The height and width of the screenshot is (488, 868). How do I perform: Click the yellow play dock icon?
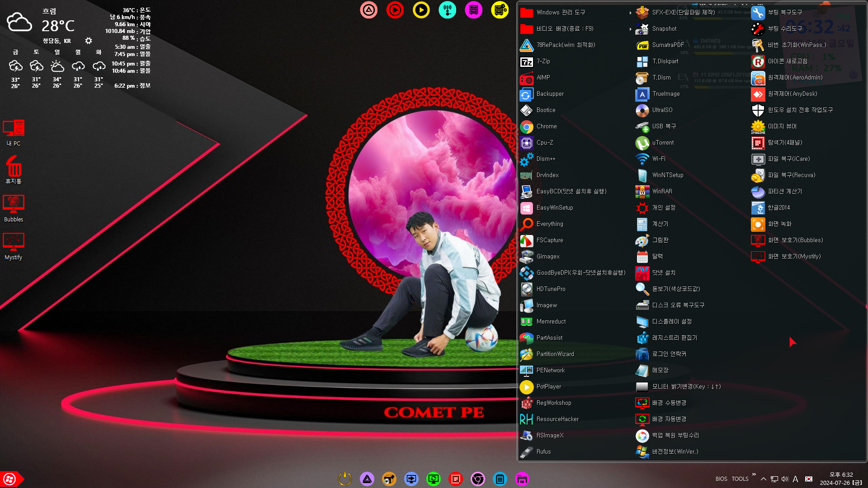(421, 10)
